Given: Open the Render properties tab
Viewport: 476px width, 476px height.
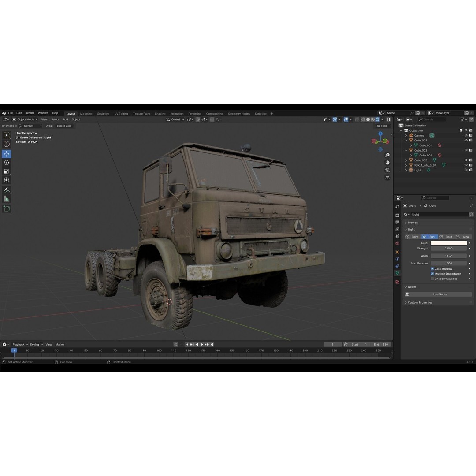Looking at the screenshot, I should [x=398, y=215].
